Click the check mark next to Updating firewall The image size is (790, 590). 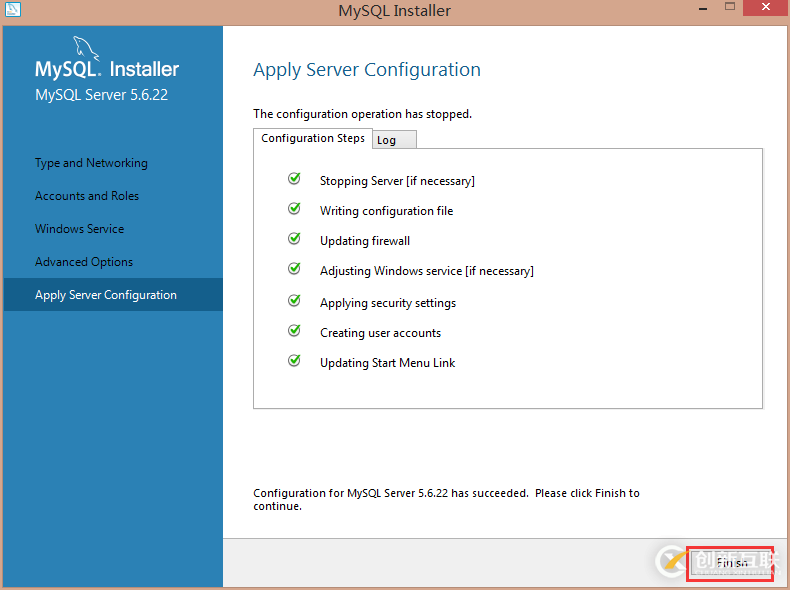pos(294,239)
